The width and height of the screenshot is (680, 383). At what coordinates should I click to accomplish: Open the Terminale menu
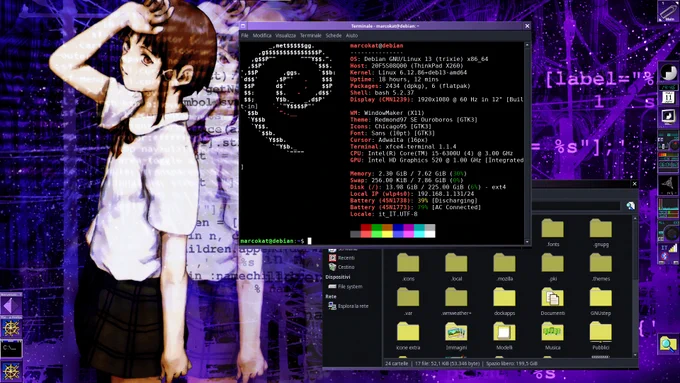pyautogui.click(x=311, y=36)
